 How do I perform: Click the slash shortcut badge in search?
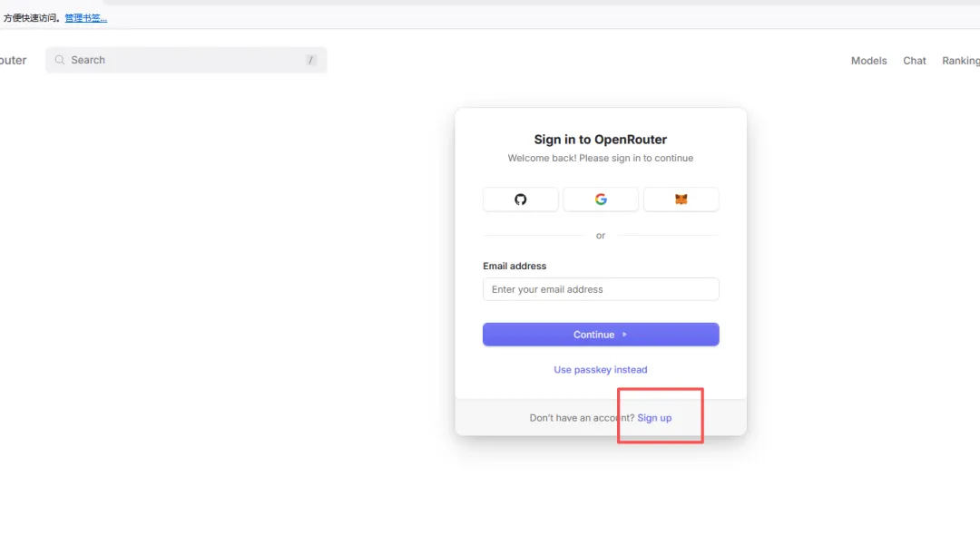[311, 60]
